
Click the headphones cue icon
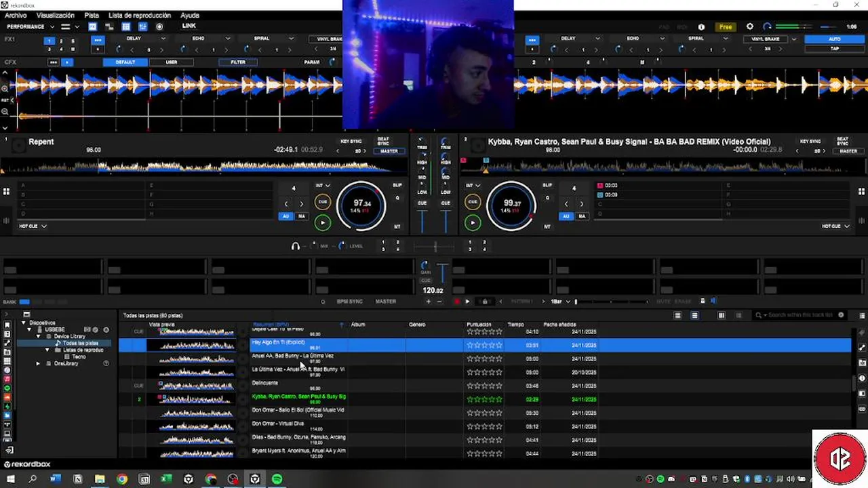pos(296,246)
